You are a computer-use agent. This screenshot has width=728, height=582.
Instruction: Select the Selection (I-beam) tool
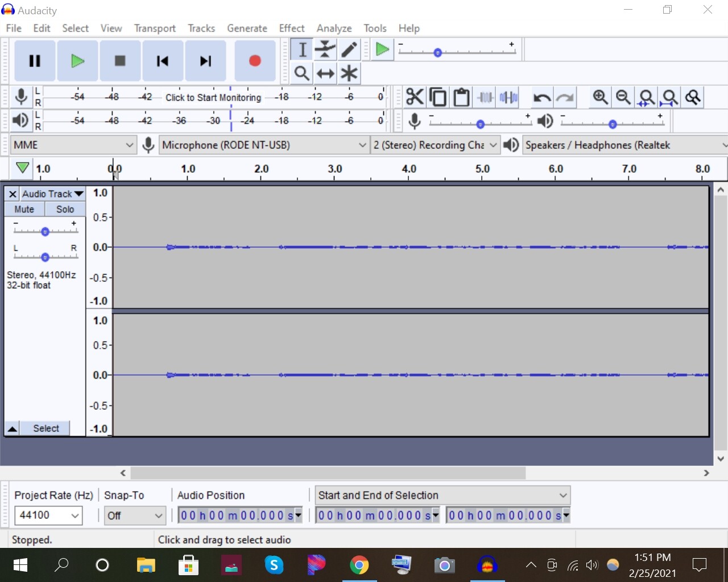302,49
